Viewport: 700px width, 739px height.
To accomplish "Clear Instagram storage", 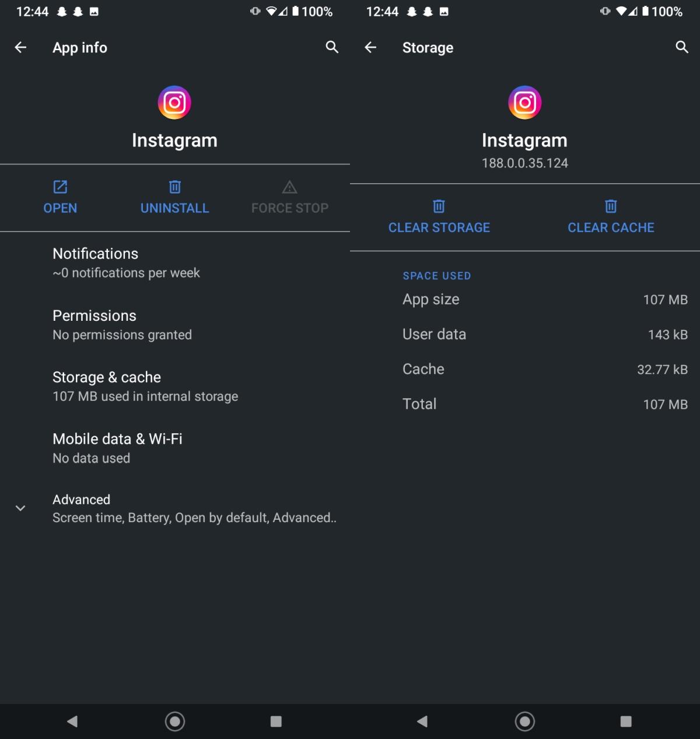I will pyautogui.click(x=439, y=217).
